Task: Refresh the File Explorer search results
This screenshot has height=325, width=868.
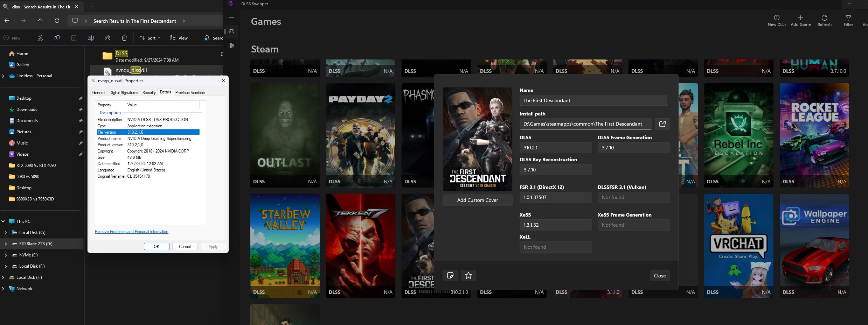Action: tap(57, 21)
